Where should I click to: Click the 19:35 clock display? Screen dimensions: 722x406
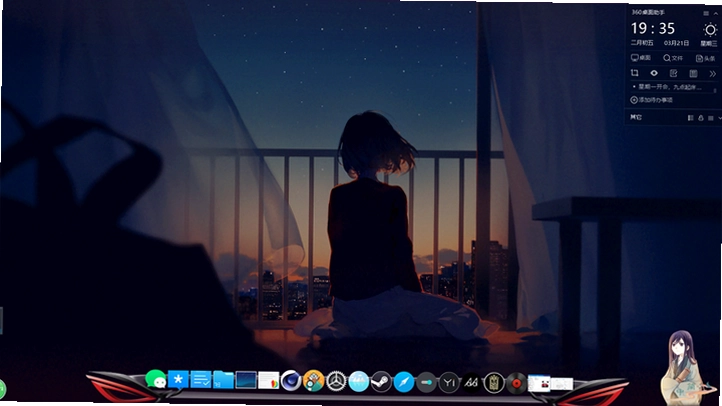click(x=652, y=29)
